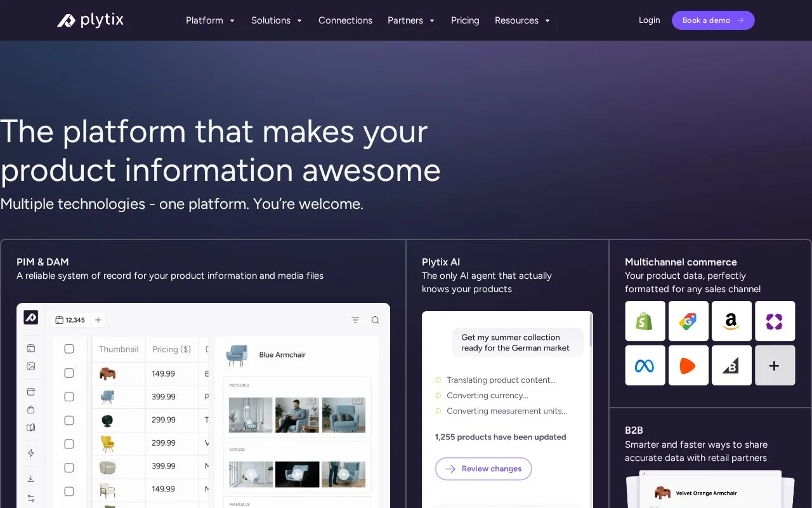Open the BigCommerce channel tile
812x508 pixels.
pyautogui.click(x=731, y=365)
